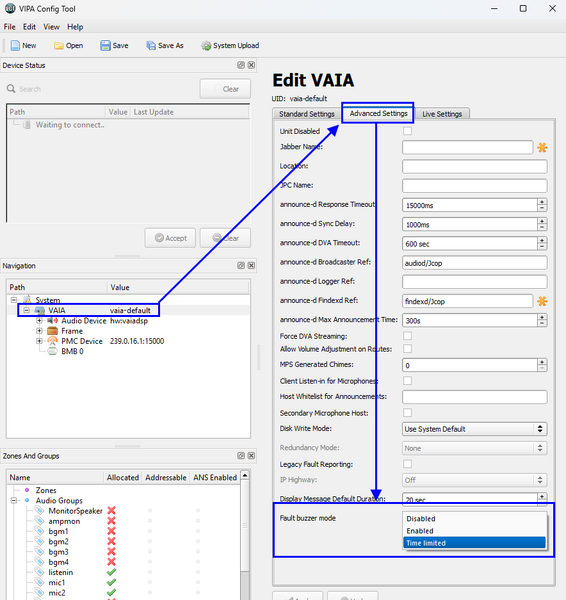Viewport: 566px width, 600px height.
Task: Click the orange asterisk beside Findexd Ref
Action: point(542,301)
